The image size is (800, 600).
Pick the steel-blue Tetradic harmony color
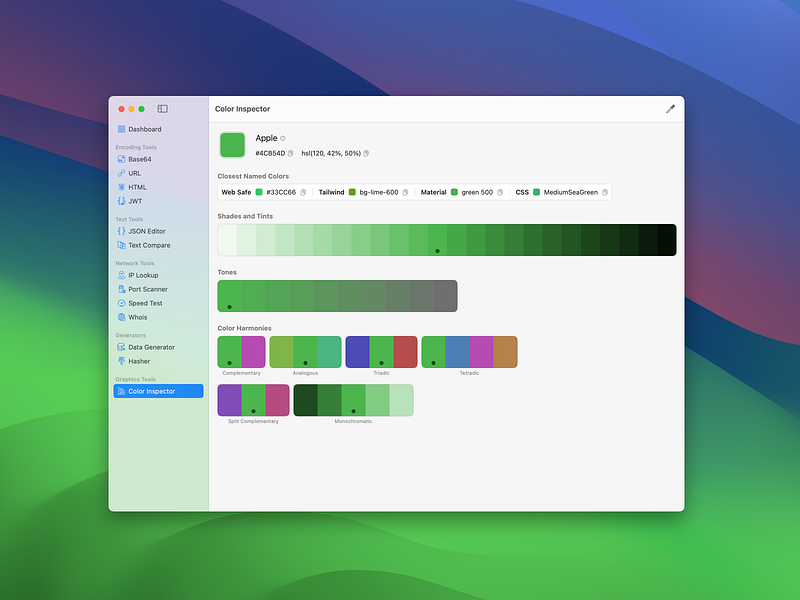tap(458, 352)
